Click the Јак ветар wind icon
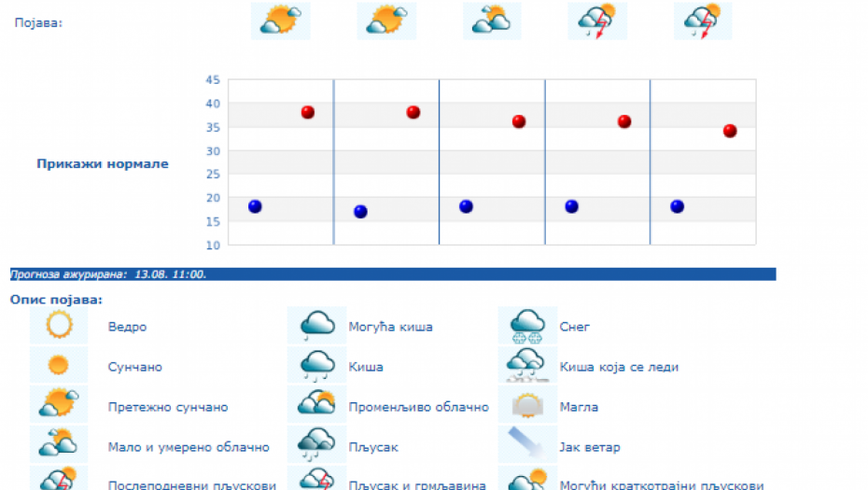Viewport: 868px width, 490px height. click(x=527, y=445)
